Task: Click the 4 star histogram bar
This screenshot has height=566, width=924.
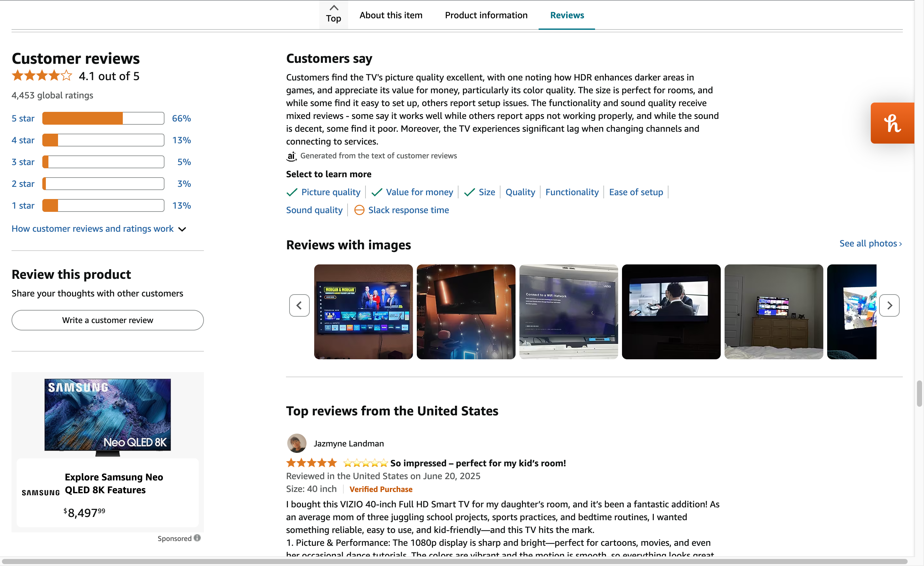Action: (x=103, y=140)
